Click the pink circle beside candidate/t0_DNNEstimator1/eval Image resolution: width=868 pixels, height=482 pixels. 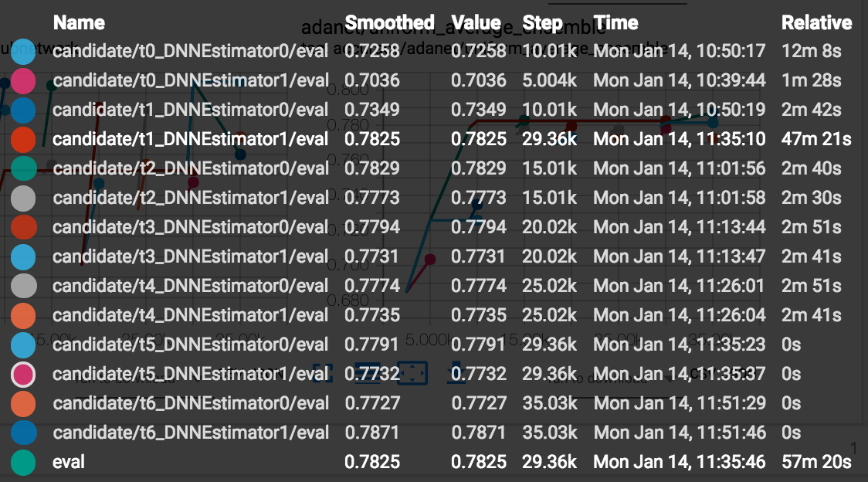[23, 81]
